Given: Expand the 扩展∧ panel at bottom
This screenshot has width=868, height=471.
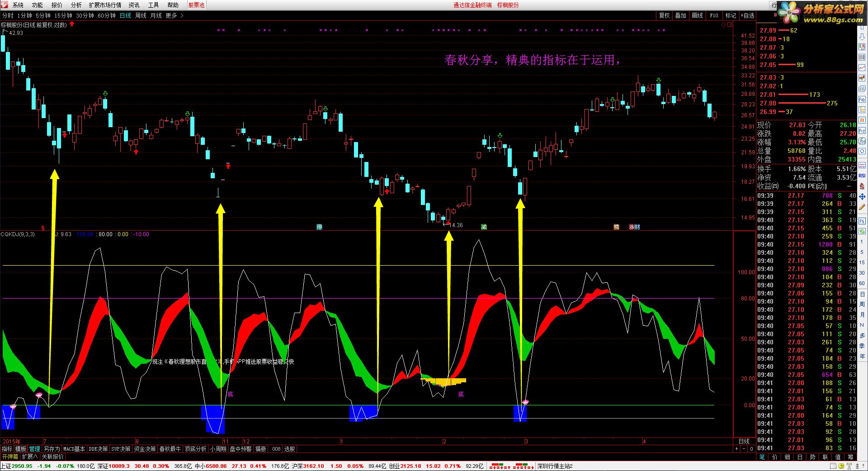Looking at the screenshot, I should tap(30, 457).
